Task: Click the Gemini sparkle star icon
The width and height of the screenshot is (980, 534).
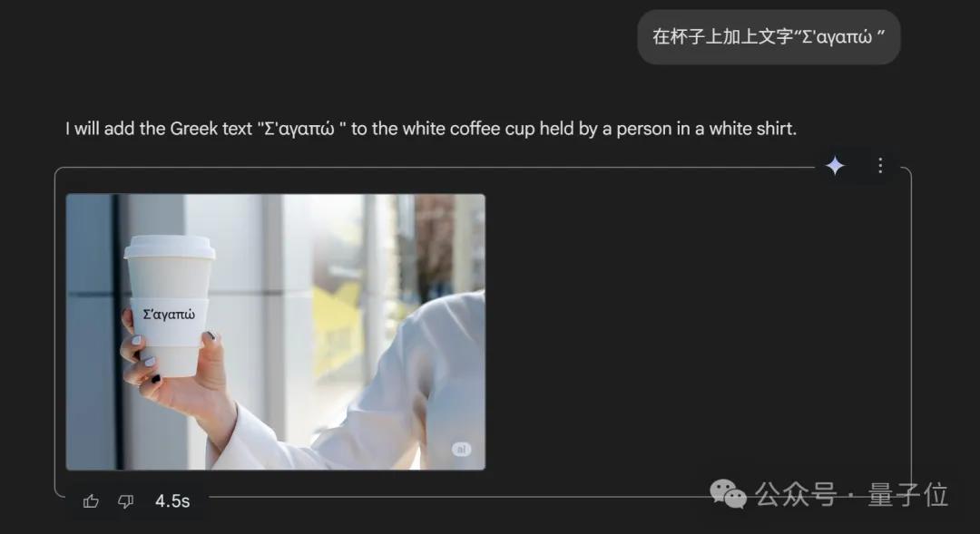Action: pos(835,166)
